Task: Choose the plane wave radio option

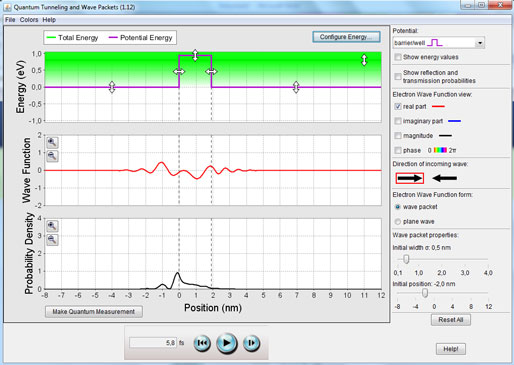Action: pyautogui.click(x=398, y=222)
